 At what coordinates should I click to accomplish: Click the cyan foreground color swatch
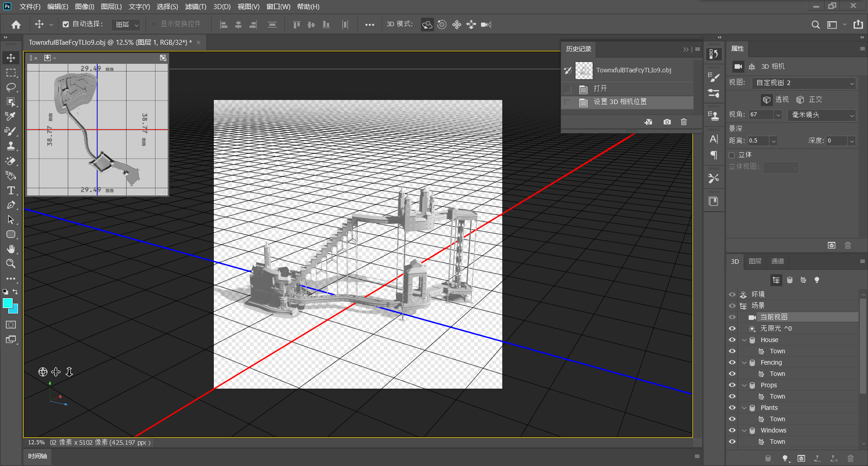8,304
